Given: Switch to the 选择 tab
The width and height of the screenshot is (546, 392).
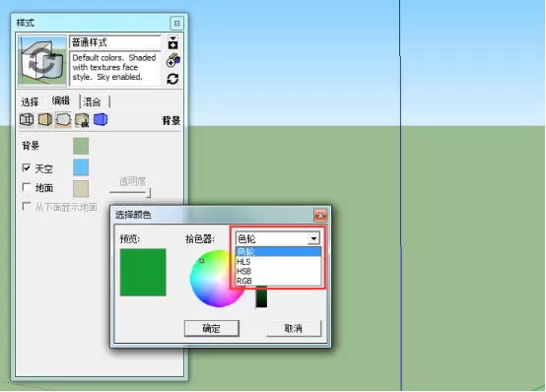Looking at the screenshot, I should click(x=30, y=102).
